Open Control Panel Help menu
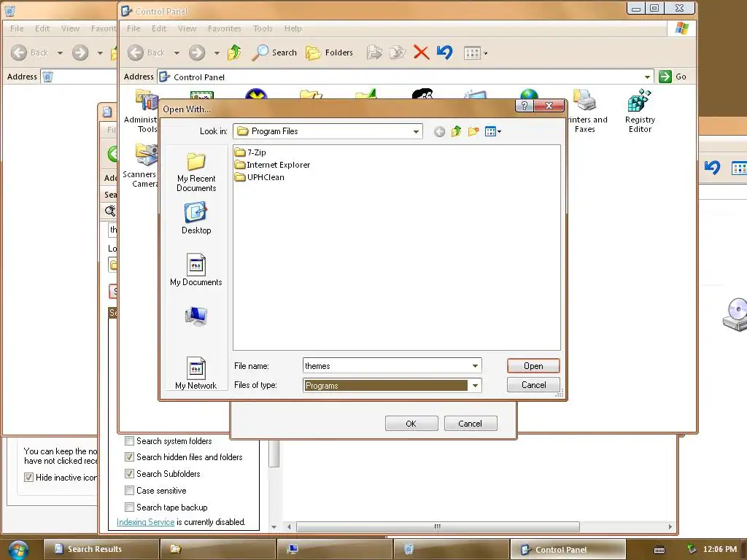This screenshot has width=747, height=560. [x=293, y=28]
